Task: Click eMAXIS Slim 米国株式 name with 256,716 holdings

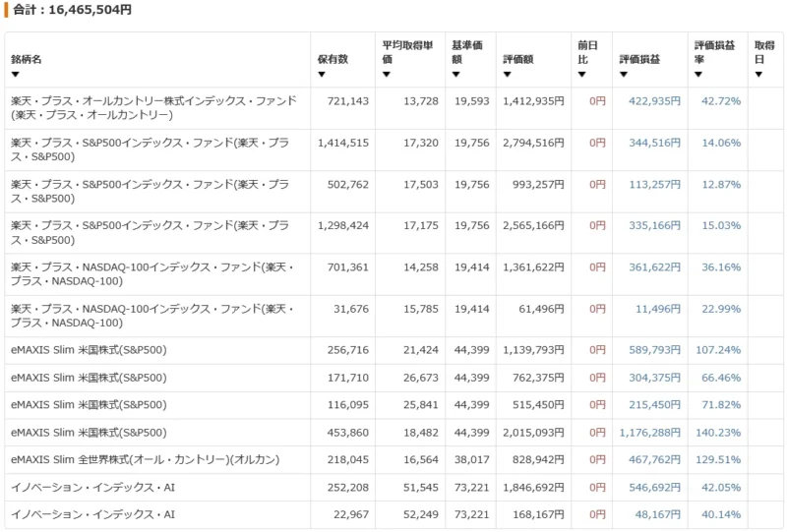Action: point(89,350)
